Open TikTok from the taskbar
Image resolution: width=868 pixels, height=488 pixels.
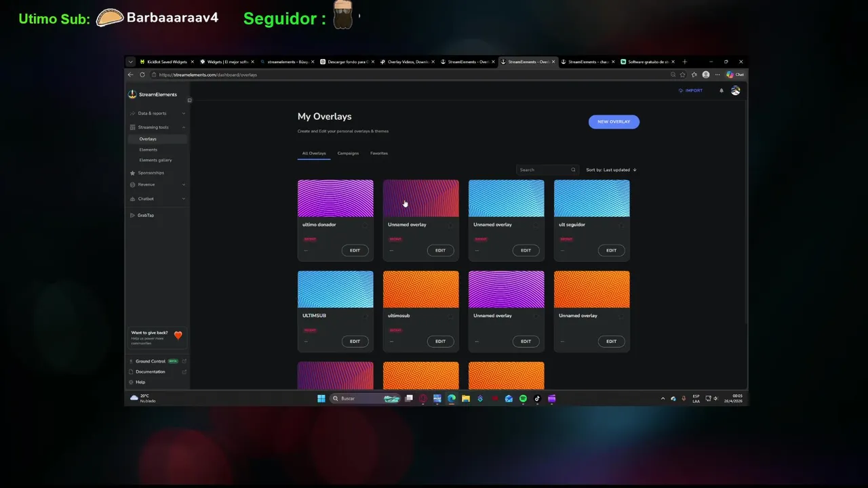pyautogui.click(x=537, y=399)
